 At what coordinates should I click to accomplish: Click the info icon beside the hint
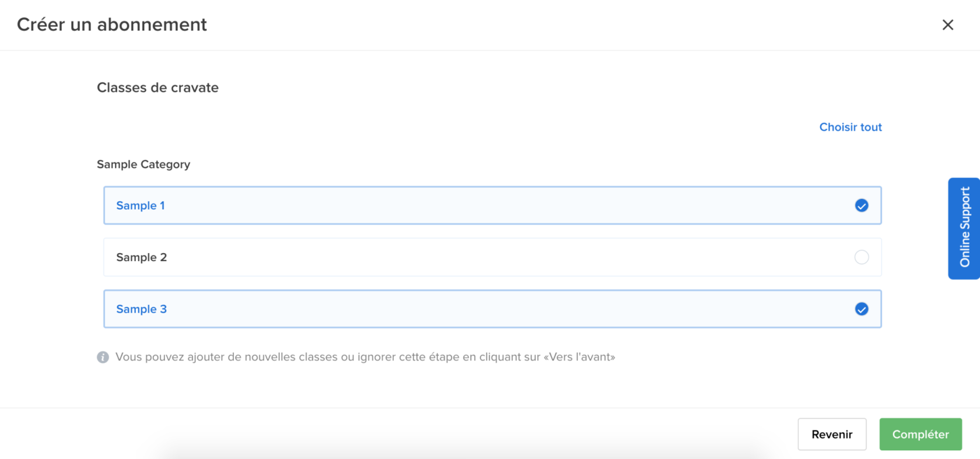point(103,357)
